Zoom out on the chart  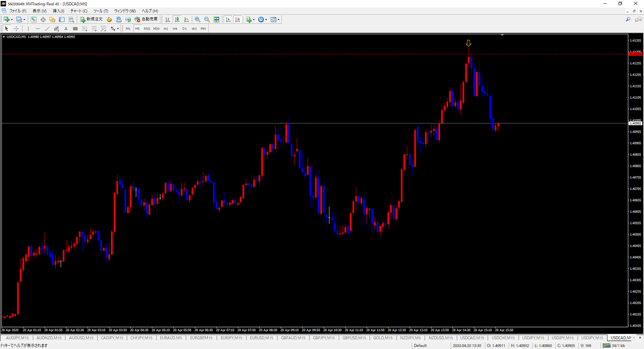pos(207,19)
